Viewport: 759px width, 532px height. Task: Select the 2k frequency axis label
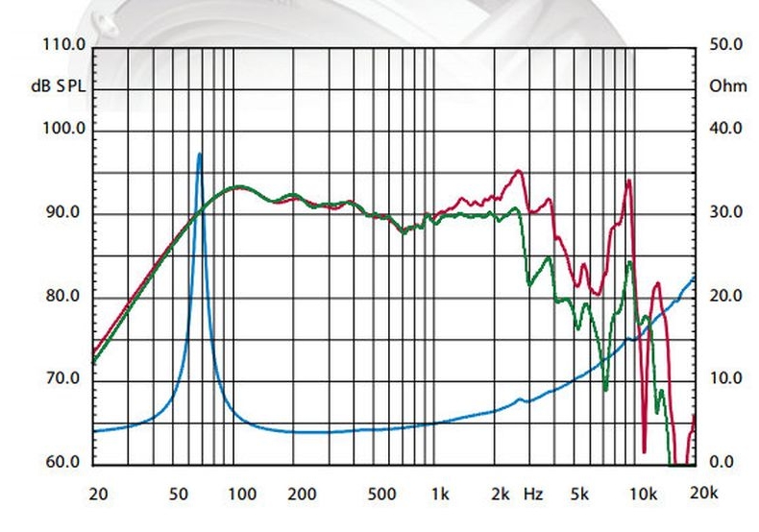click(x=501, y=495)
